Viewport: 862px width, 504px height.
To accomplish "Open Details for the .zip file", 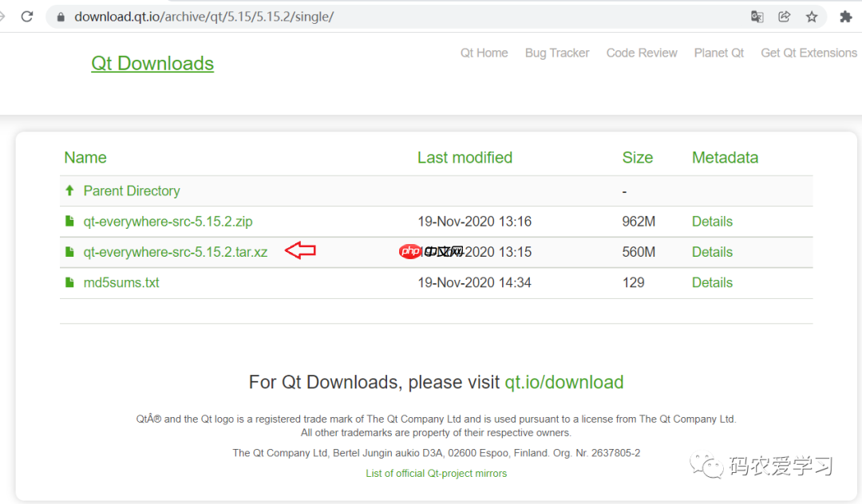I will click(712, 221).
